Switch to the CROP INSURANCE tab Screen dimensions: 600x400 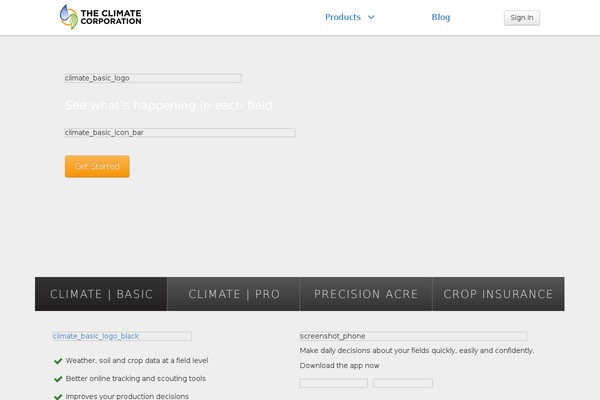[498, 294]
